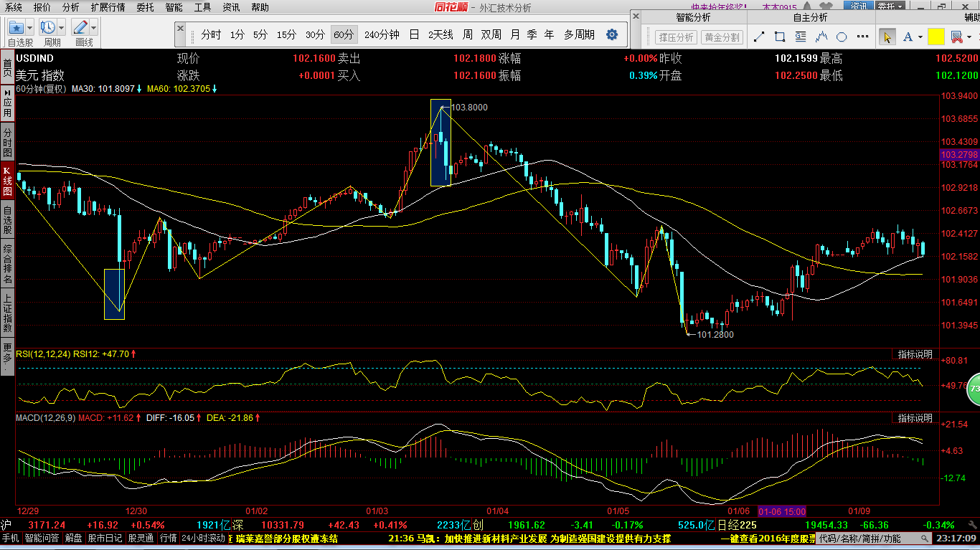Open the 综合排名 sidebar tab
Image resolution: width=980 pixels, height=550 pixels.
[7, 264]
